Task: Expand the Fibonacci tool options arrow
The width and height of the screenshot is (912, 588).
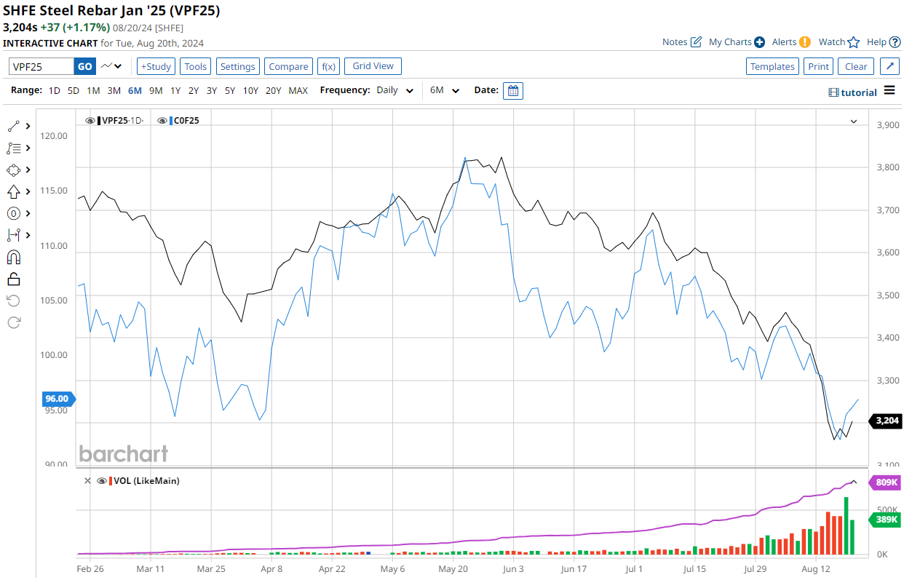Action: pyautogui.click(x=28, y=148)
